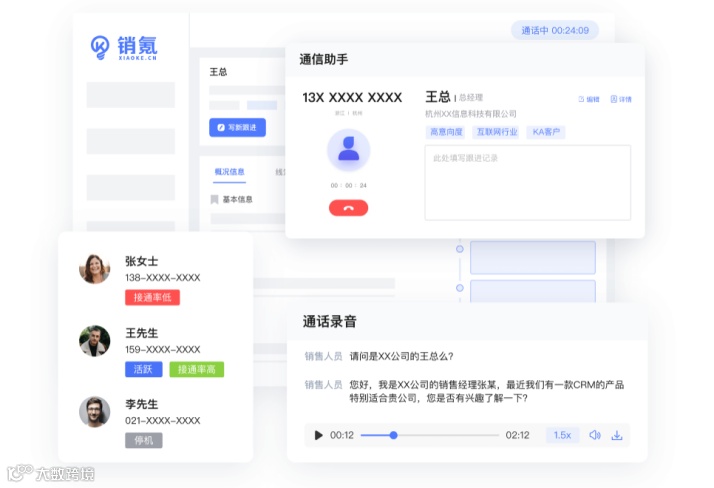Click the 通话中 00:24:09 status pill

555,30
